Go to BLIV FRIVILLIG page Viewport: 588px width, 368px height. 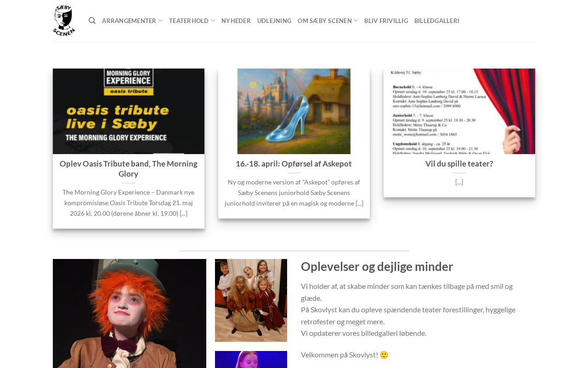point(386,21)
